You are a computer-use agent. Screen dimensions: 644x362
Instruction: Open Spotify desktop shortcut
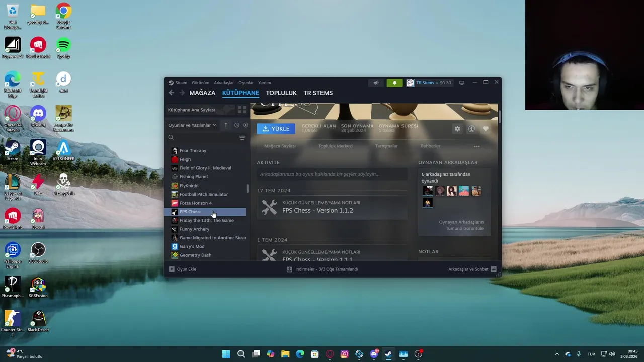pyautogui.click(x=63, y=48)
